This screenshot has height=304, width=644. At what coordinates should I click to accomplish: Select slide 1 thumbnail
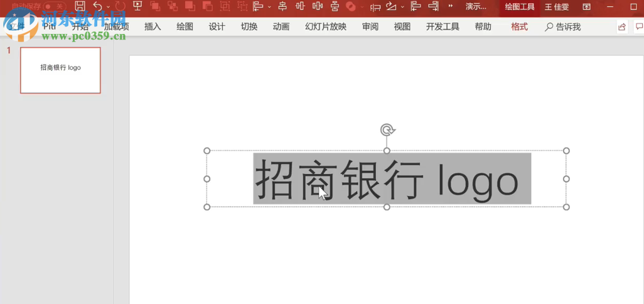click(x=60, y=70)
